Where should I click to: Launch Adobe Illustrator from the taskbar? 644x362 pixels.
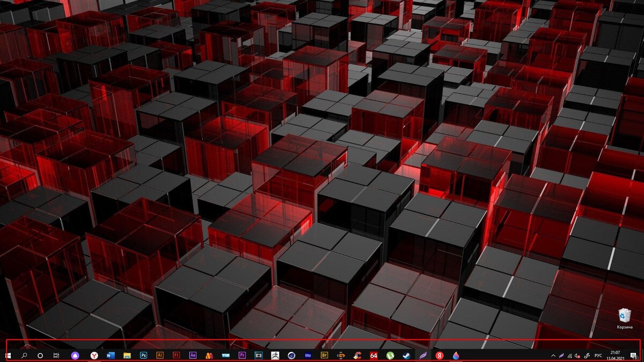(160, 355)
